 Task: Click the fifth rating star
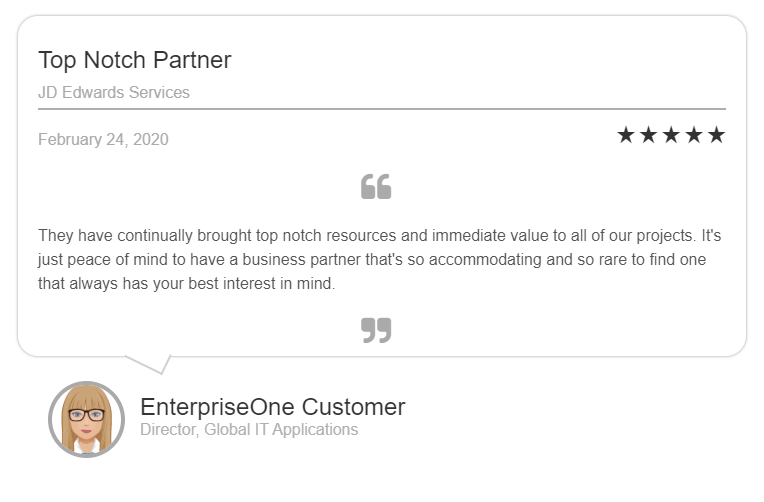coord(717,135)
